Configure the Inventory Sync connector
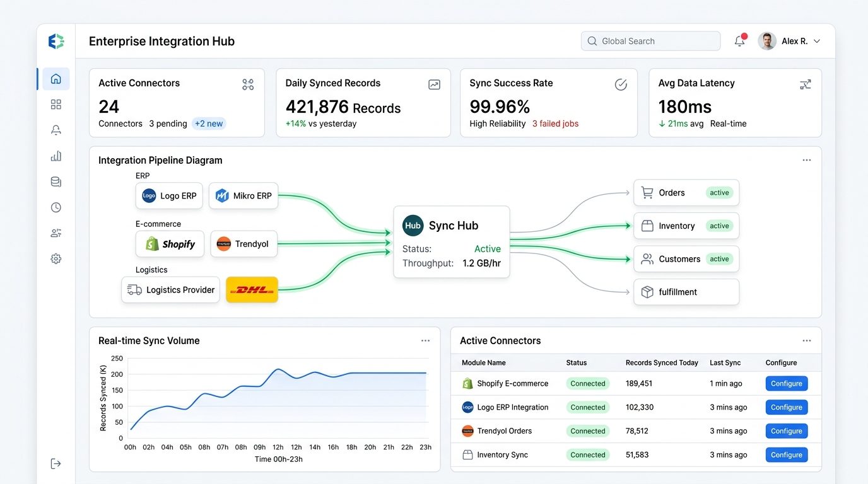The width and height of the screenshot is (868, 484). point(787,454)
